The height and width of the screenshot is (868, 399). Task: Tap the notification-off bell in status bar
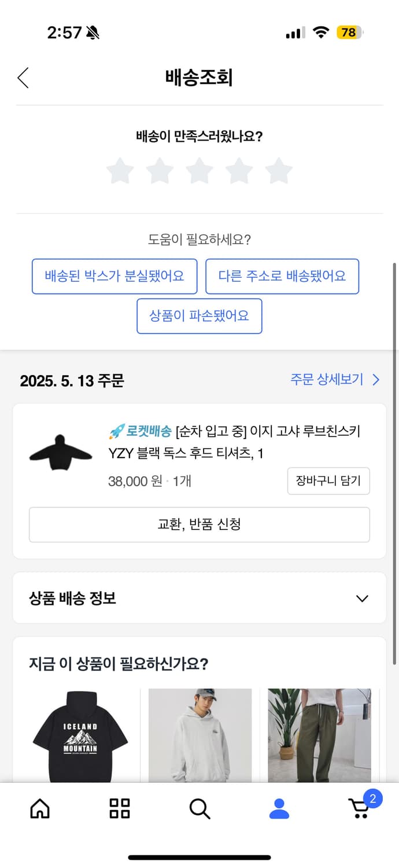93,32
